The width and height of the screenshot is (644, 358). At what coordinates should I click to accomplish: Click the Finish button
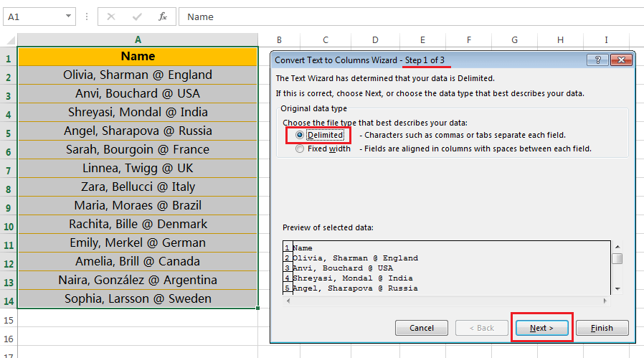602,328
